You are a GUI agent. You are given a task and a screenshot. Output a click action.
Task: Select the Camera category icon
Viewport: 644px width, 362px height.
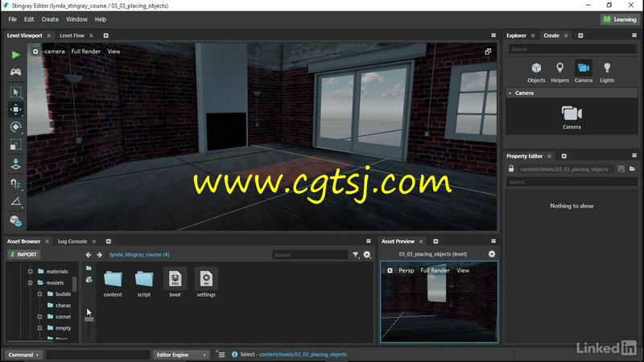click(x=583, y=72)
